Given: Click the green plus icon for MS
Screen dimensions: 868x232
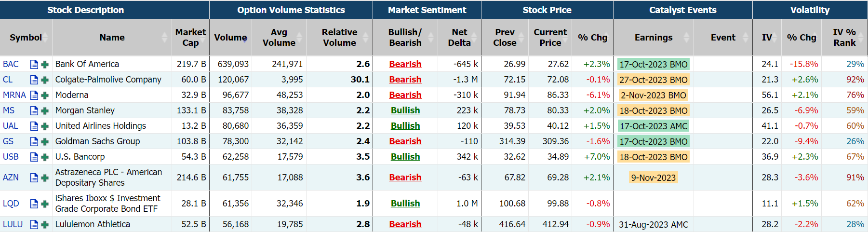Looking at the screenshot, I should tap(45, 111).
